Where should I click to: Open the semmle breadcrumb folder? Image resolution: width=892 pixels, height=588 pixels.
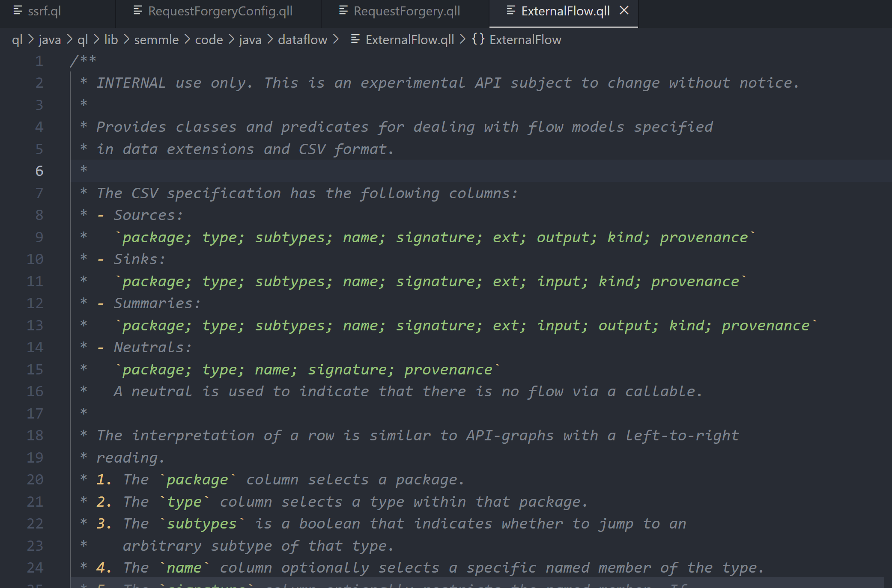156,39
